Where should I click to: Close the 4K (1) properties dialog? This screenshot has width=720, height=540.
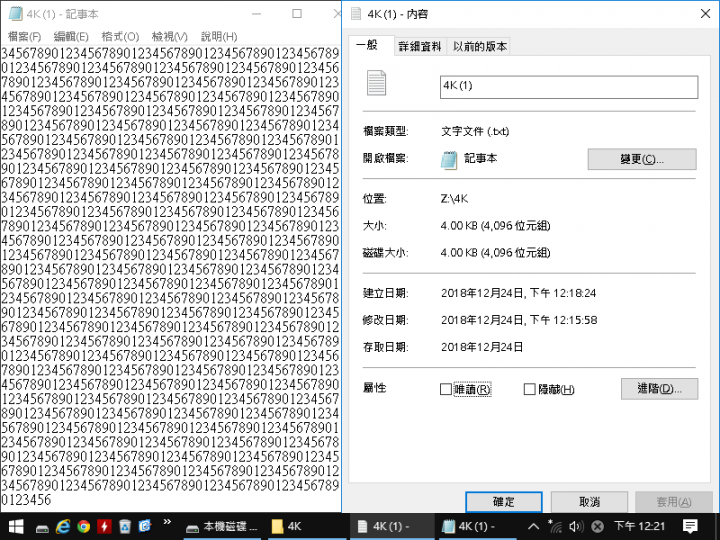point(706,14)
